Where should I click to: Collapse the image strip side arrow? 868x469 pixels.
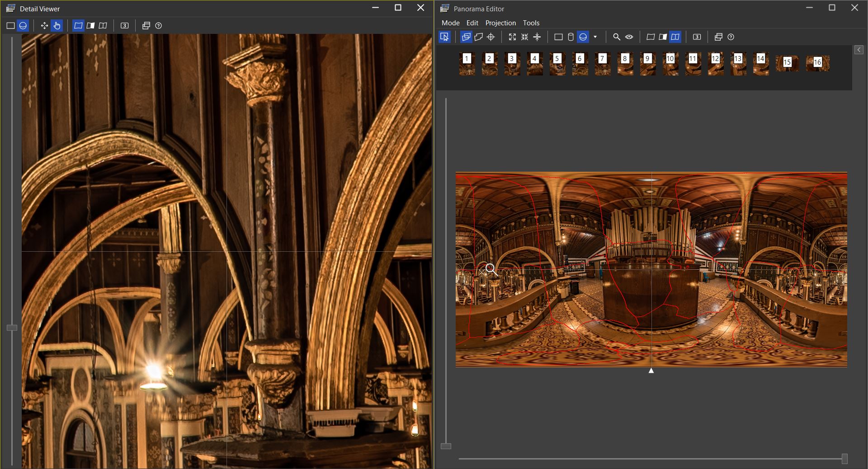tap(859, 50)
